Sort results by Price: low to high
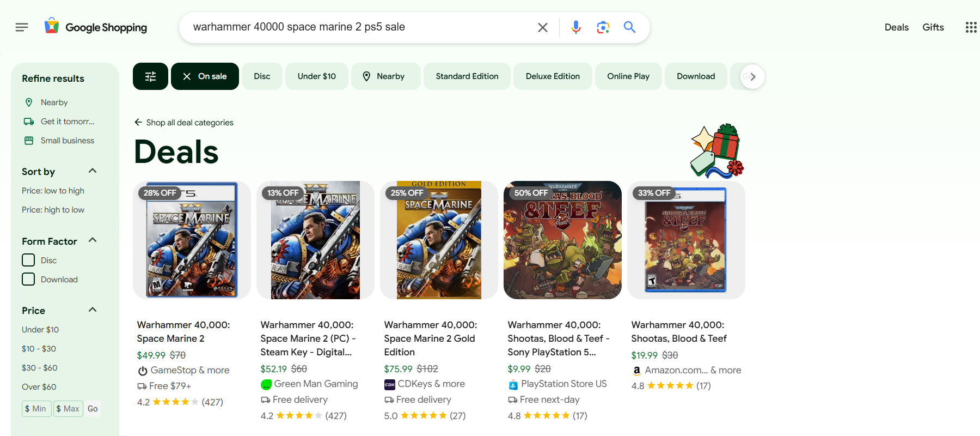 tap(53, 190)
